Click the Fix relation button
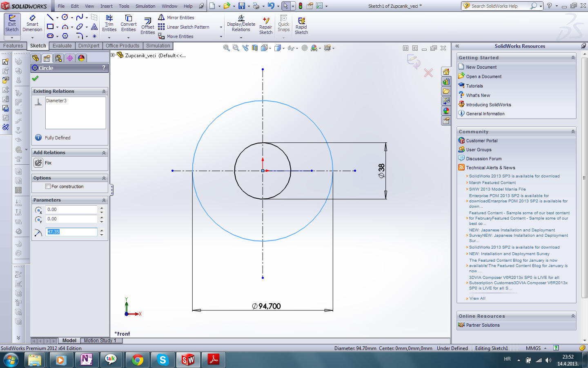 coord(39,163)
